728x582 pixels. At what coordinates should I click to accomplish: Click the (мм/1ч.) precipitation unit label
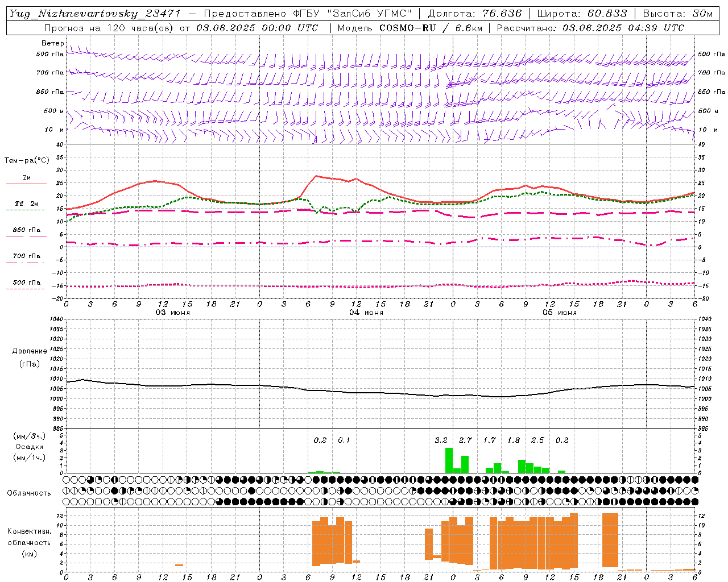[30, 458]
